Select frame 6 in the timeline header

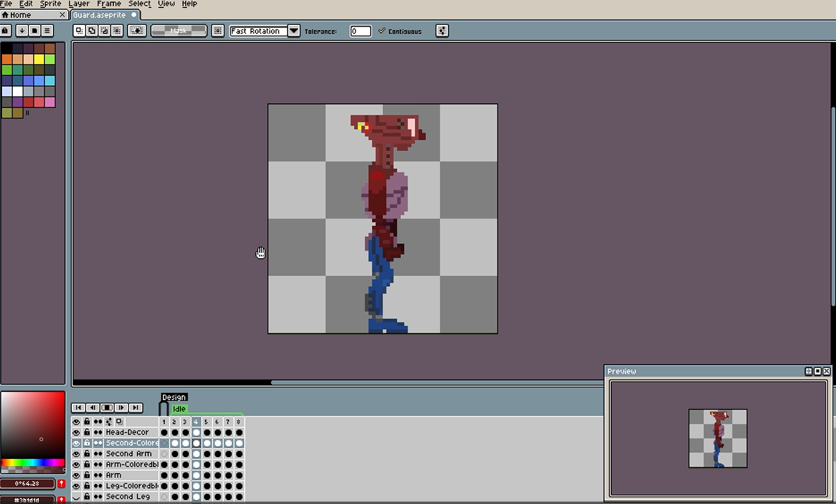(217, 422)
